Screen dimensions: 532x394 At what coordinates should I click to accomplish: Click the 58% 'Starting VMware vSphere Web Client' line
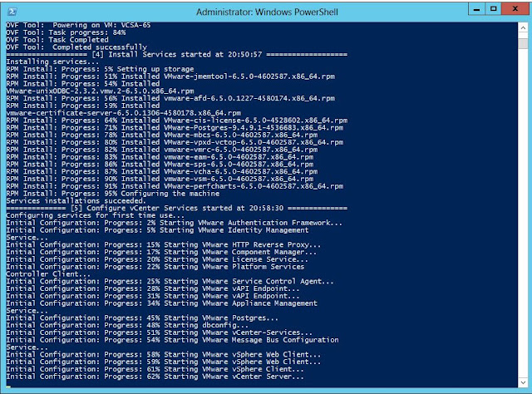[164, 355]
